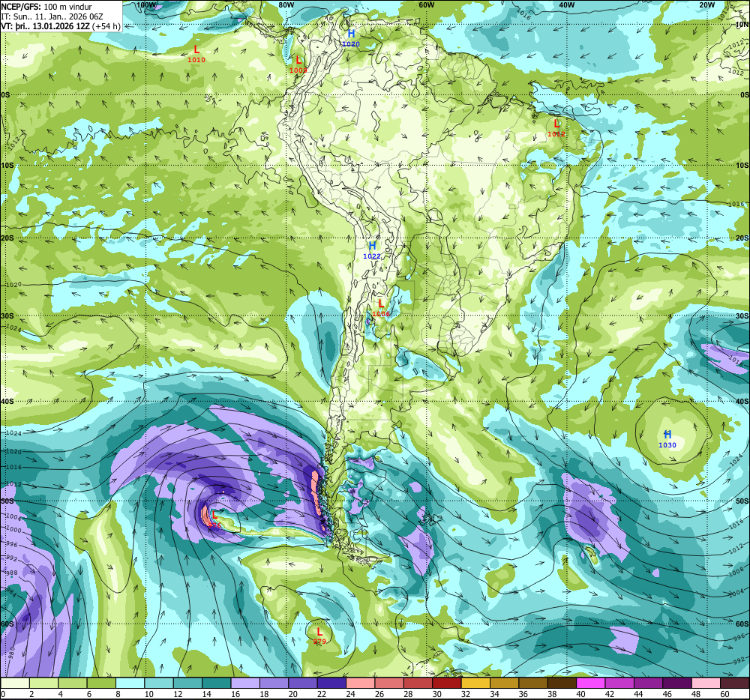The image size is (750, 700).
Task: Select the low pressure L marker at 1012
Action: tap(556, 128)
